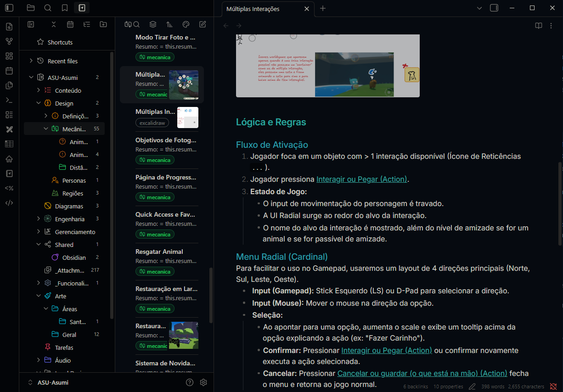Open the quick switcher file search ribbon icon

click(x=9, y=27)
